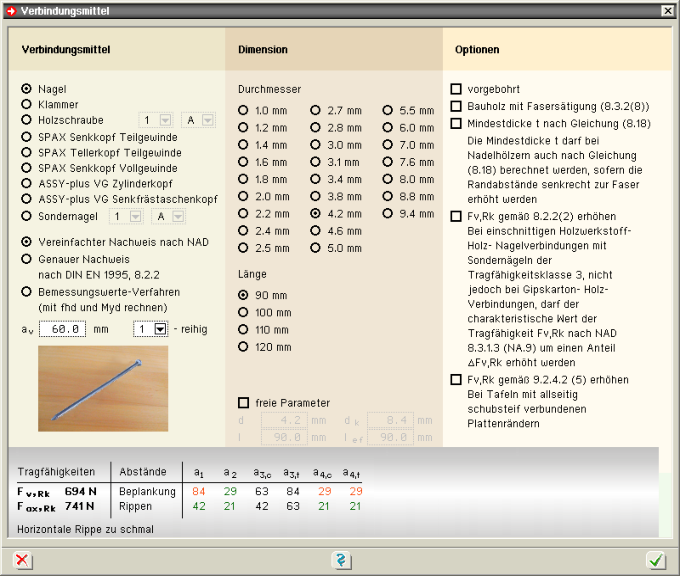Close the Verbindungsmittel dialog window

coord(668,10)
